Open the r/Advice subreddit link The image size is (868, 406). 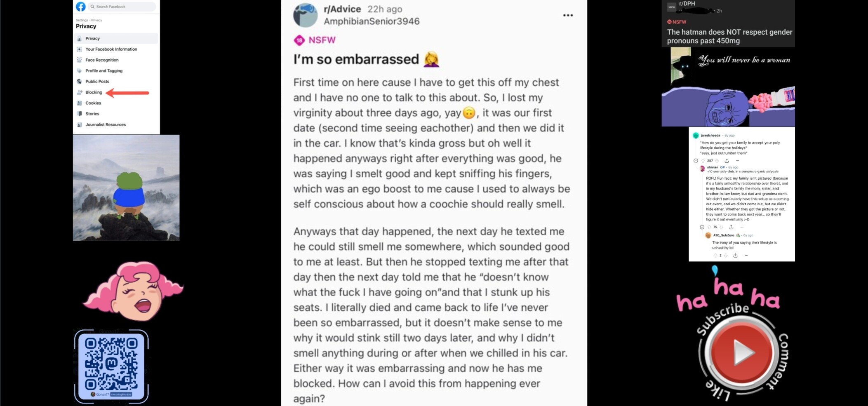click(342, 9)
